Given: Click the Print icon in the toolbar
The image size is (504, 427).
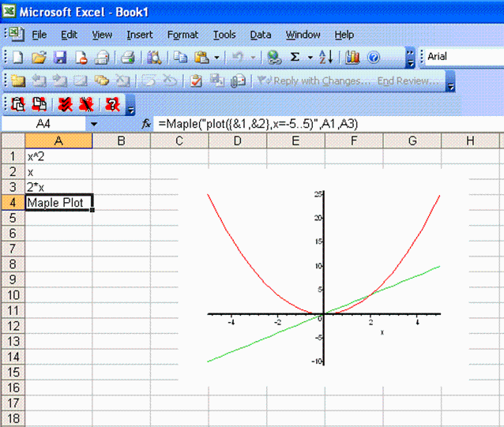Looking at the screenshot, I should [x=126, y=58].
